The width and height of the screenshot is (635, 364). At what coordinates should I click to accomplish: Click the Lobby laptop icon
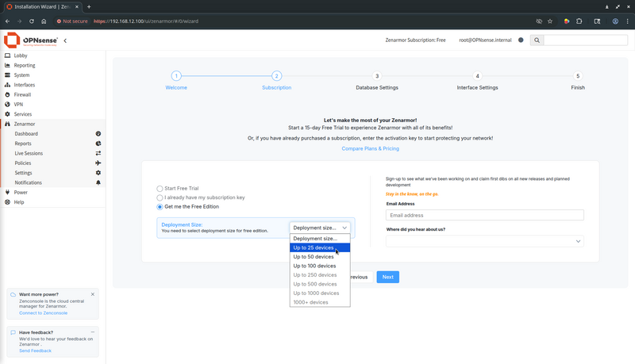pyautogui.click(x=7, y=56)
